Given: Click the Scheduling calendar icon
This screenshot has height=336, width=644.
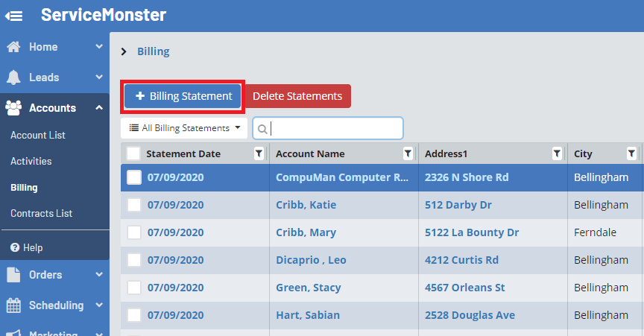Looking at the screenshot, I should tap(13, 305).
